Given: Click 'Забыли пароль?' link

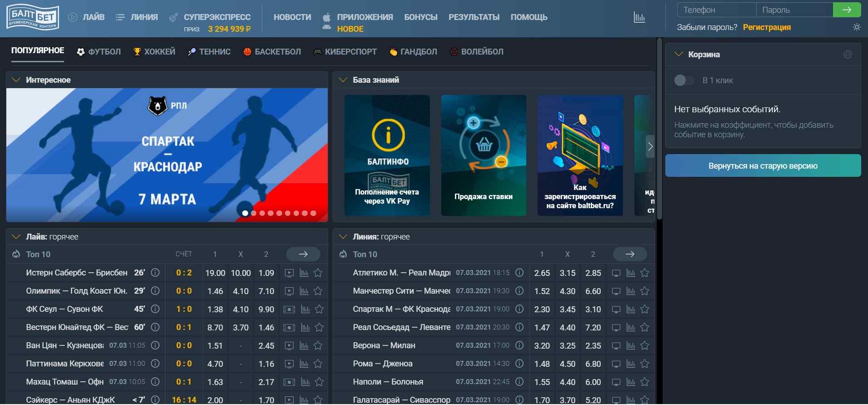Looking at the screenshot, I should point(707,27).
